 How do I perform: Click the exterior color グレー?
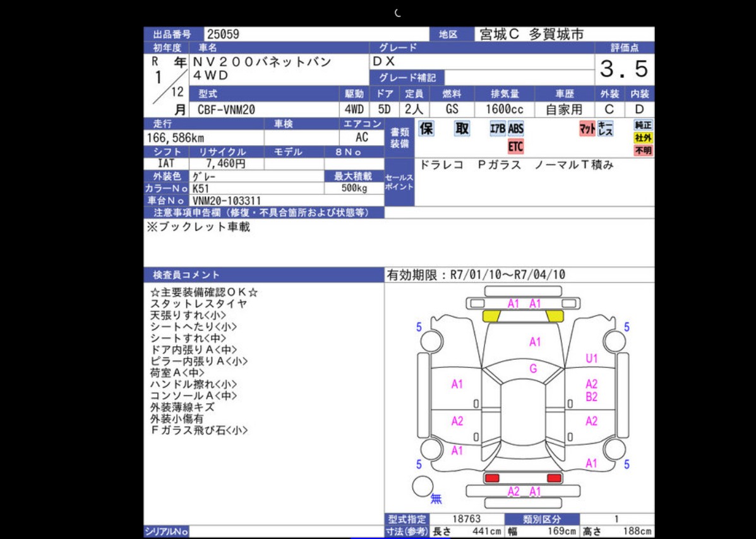pyautogui.click(x=205, y=176)
